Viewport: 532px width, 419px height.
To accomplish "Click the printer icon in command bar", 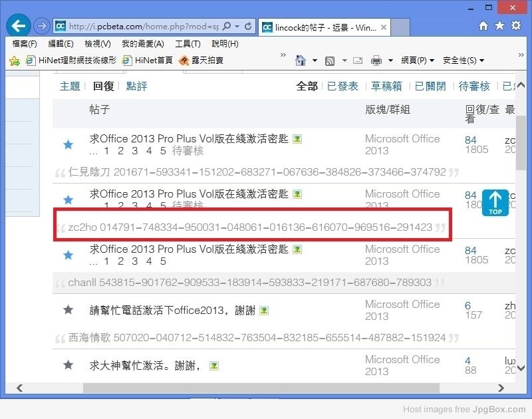I will tap(376, 61).
